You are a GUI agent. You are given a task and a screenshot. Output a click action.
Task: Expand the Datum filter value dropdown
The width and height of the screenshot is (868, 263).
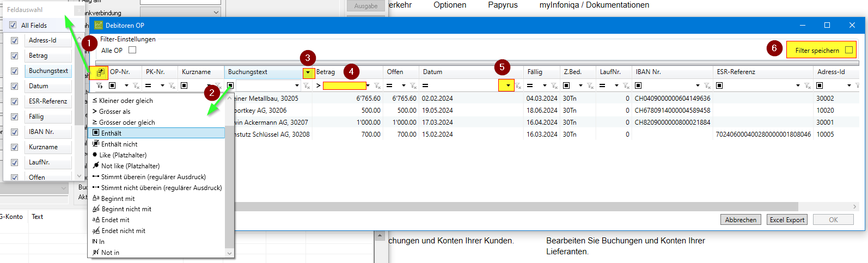pyautogui.click(x=508, y=85)
